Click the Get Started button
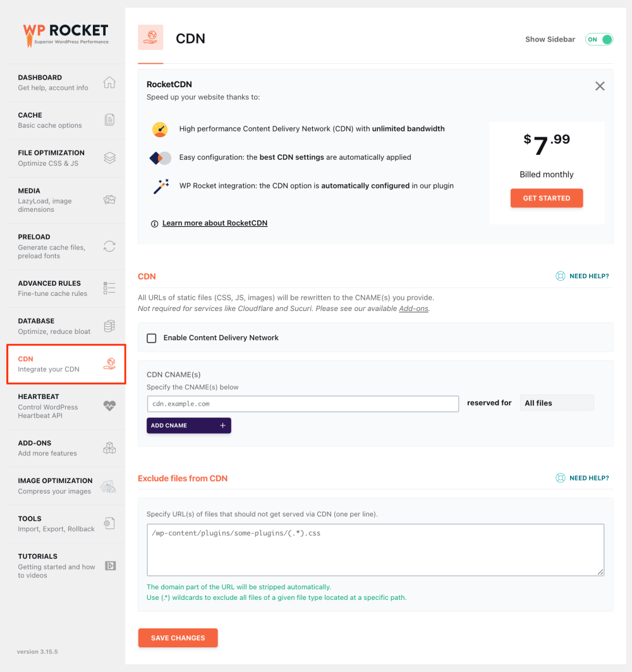Screen dimensions: 632x672 (x=547, y=199)
